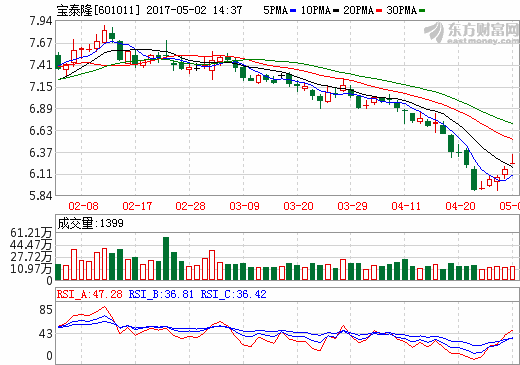
Task: Click the 03-09 date label
Action: 244,206
